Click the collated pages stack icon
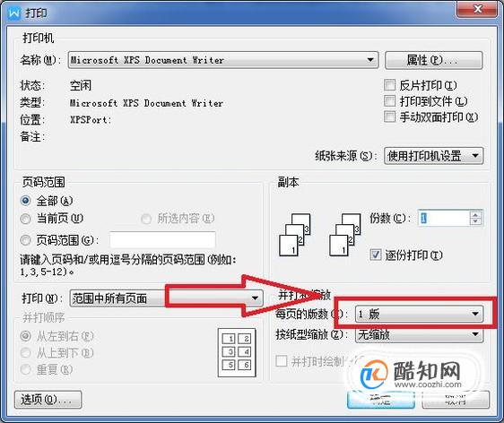The height and width of the screenshot is (423, 504). pos(295,235)
